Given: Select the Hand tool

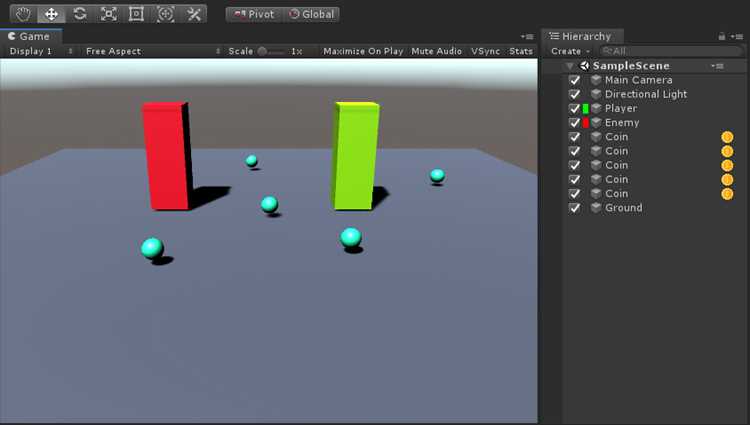Looking at the screenshot, I should tap(23, 14).
